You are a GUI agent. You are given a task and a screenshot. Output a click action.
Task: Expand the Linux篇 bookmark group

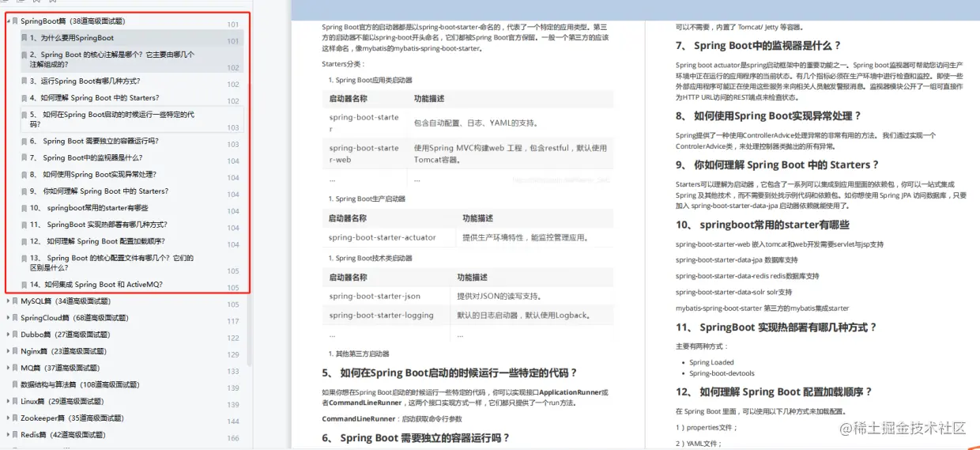tap(8, 401)
